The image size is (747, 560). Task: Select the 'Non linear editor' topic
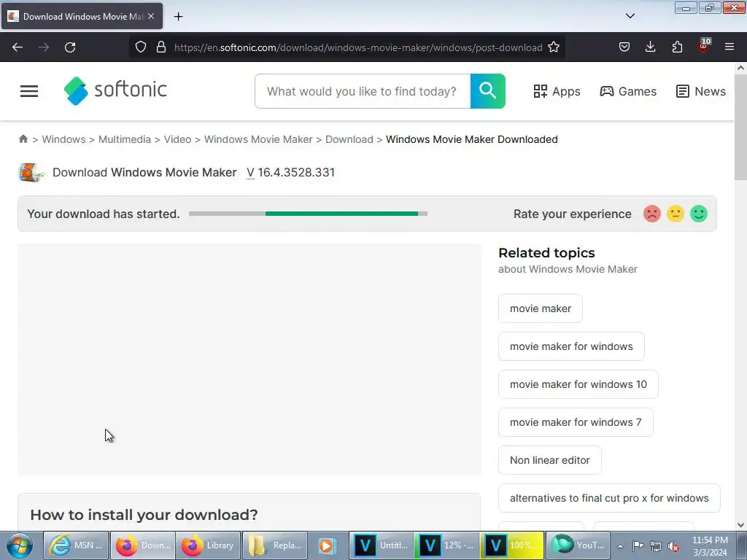[550, 461]
